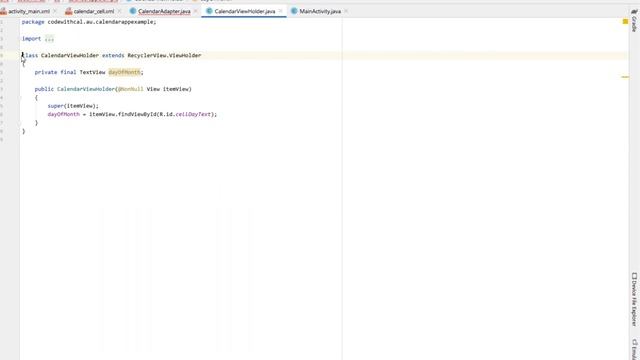Click the cellDayText resource id
Image resolution: width=640 pixels, height=360 pixels.
pos(193,114)
